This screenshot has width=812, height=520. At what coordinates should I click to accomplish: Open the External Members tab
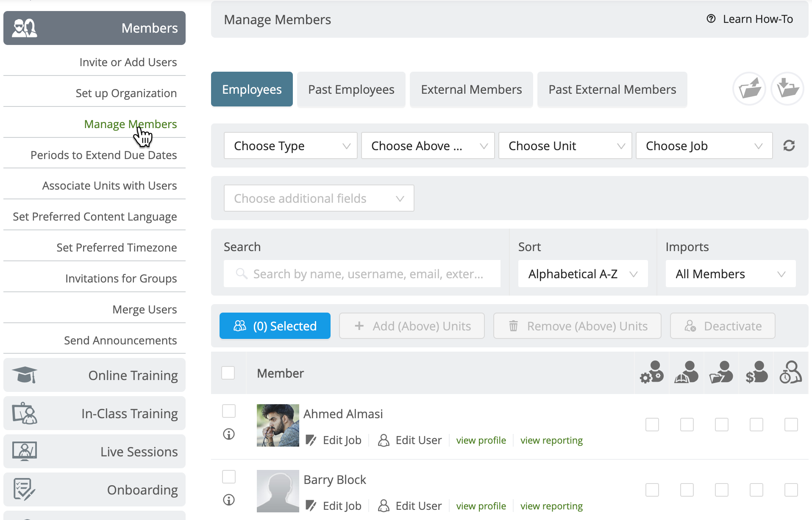(x=471, y=89)
